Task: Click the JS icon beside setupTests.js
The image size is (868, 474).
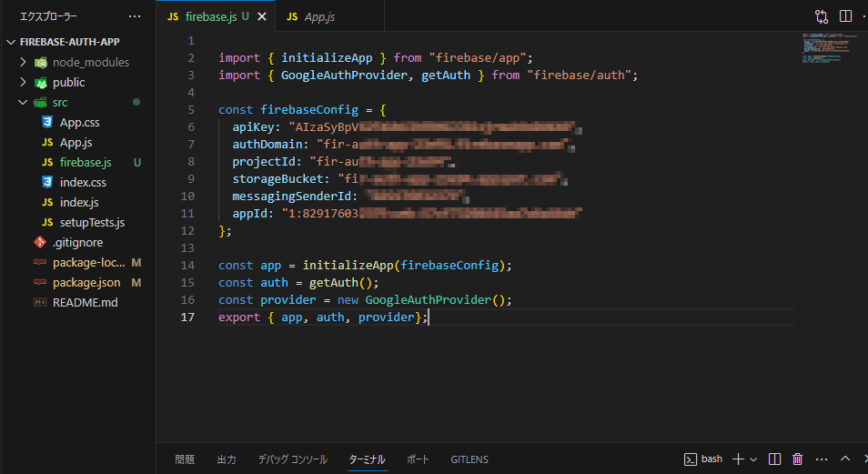Action: tap(47, 222)
